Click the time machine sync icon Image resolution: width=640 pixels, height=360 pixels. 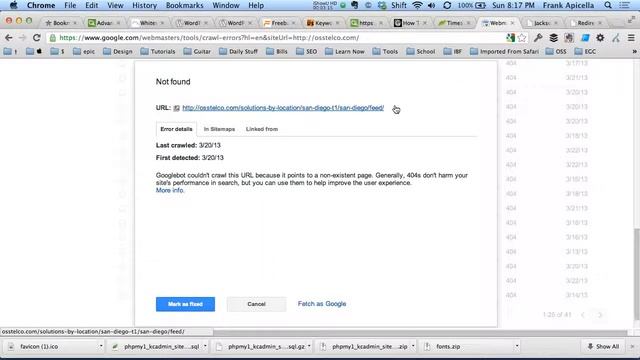(447, 5)
